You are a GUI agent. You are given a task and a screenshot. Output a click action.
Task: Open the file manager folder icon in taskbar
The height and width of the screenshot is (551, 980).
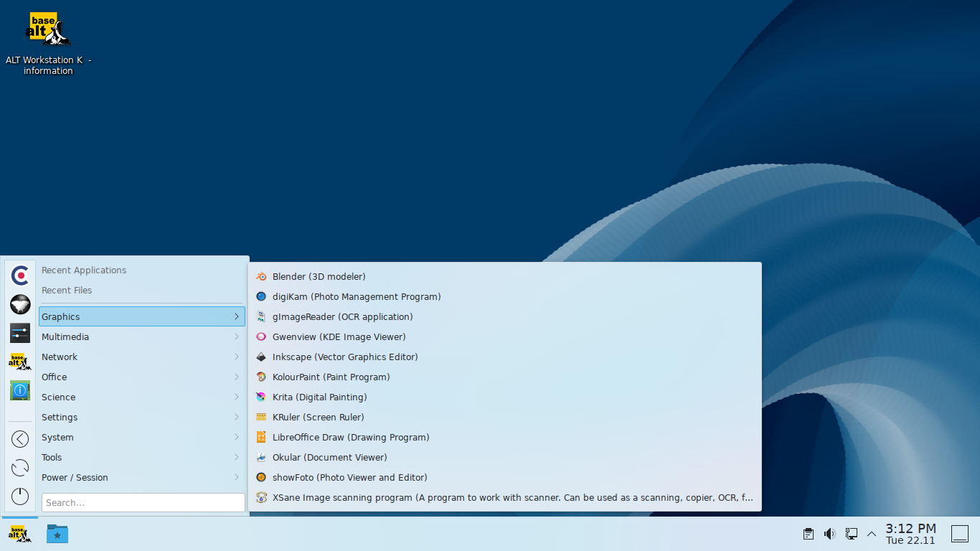click(x=57, y=533)
